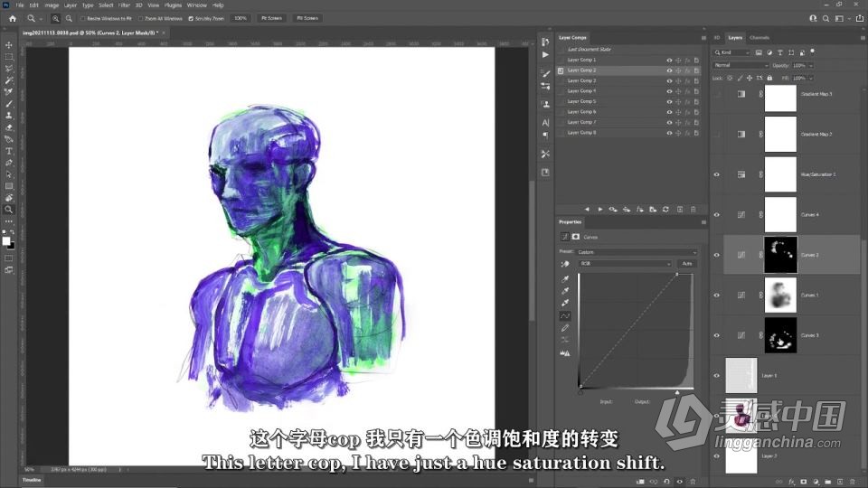868x488 pixels.
Task: Delete layer comp trash icon
Action: pyautogui.click(x=693, y=209)
